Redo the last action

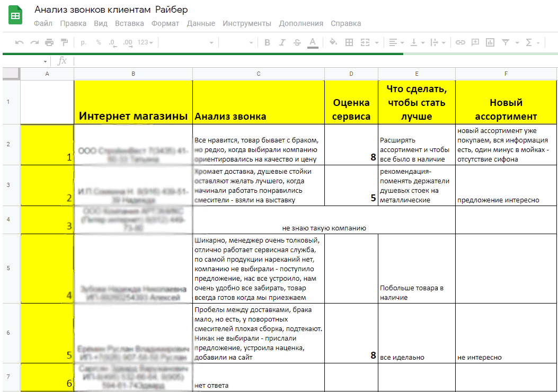point(34,43)
